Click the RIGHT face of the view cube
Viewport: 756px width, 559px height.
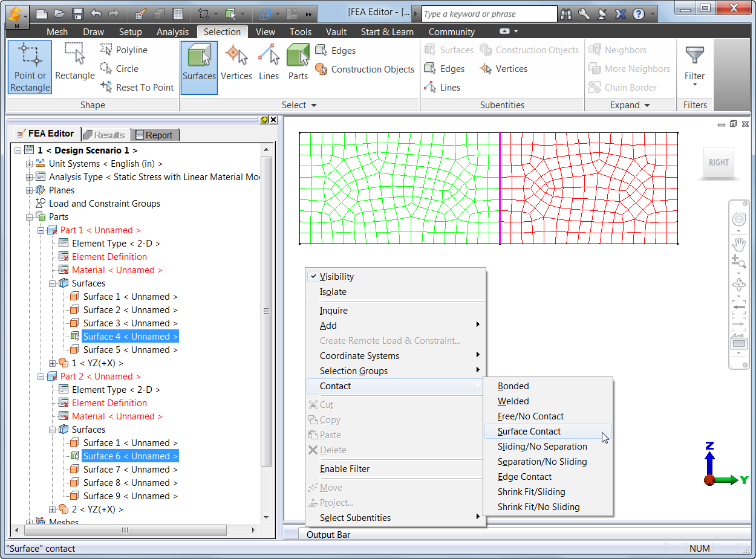pos(719,162)
